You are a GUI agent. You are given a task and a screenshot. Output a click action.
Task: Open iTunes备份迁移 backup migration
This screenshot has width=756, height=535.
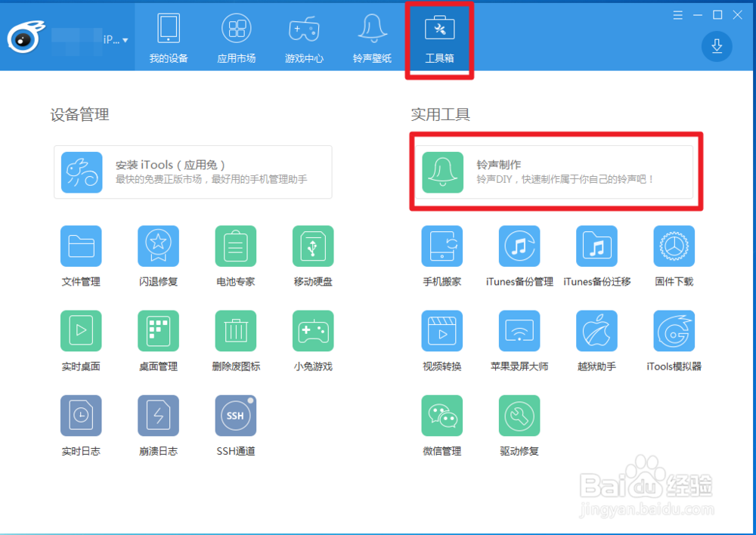tap(597, 246)
